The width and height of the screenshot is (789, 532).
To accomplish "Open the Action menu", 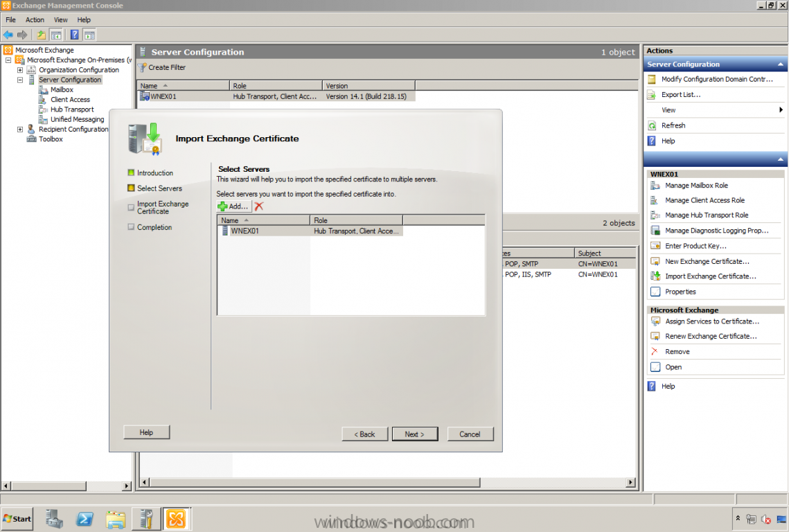I will 35,19.
